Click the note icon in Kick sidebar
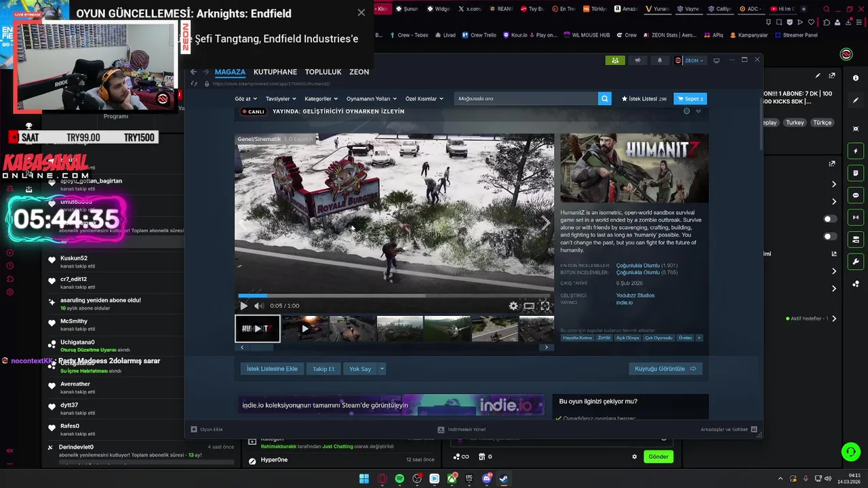 coord(856,174)
